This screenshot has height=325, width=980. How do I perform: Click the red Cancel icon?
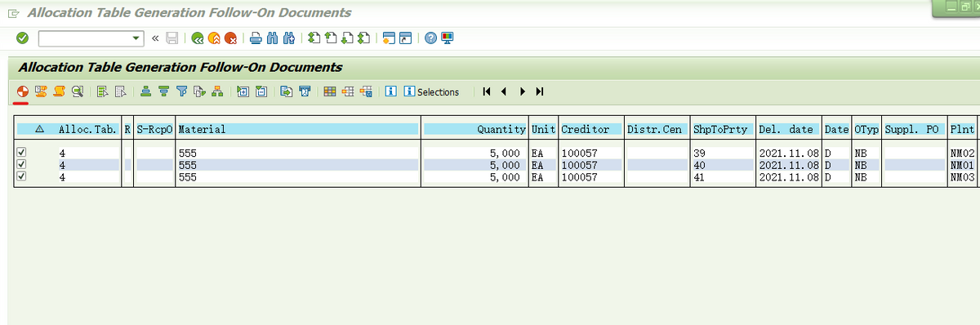[230, 38]
